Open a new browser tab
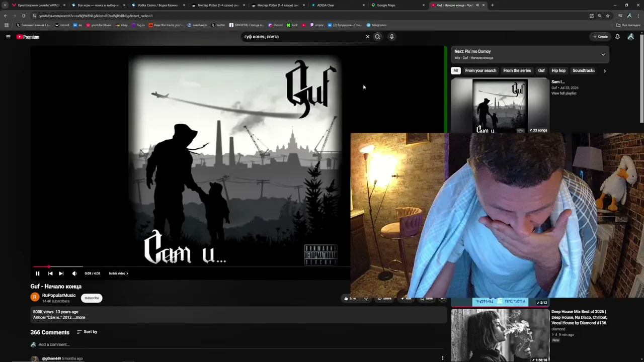644x362 pixels. click(x=492, y=5)
